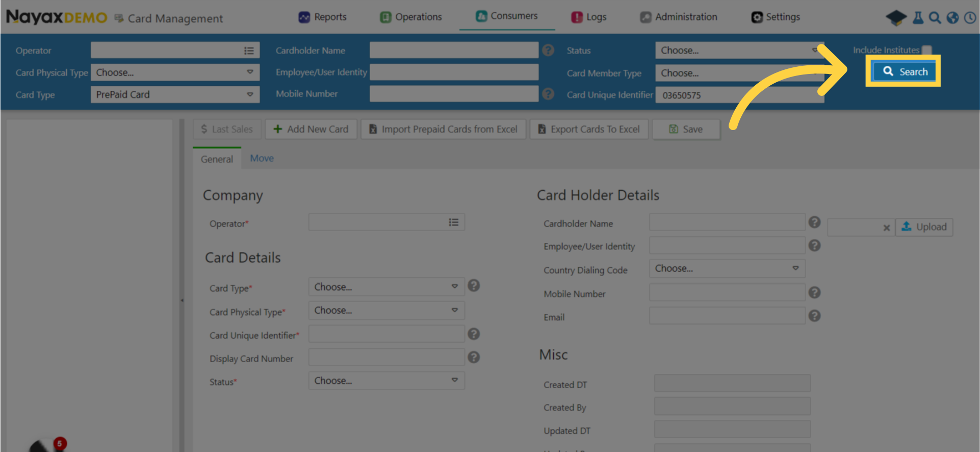Click help icon next to Cardholder Name filter
980x452 pixels.
tap(548, 50)
